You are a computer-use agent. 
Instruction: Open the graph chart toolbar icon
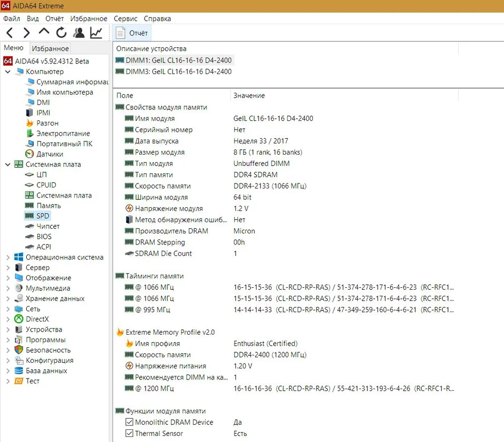coord(96,33)
